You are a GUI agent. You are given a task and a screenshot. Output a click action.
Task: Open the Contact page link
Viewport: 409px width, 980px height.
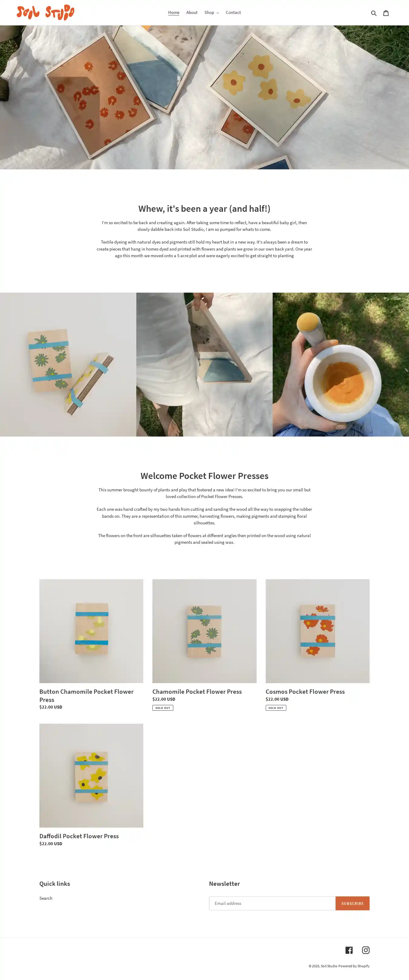coord(233,12)
